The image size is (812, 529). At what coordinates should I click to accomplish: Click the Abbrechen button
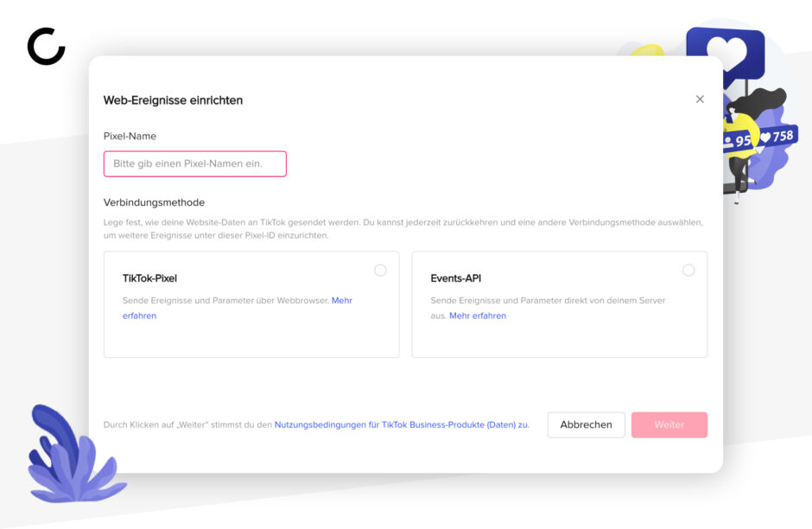point(587,425)
